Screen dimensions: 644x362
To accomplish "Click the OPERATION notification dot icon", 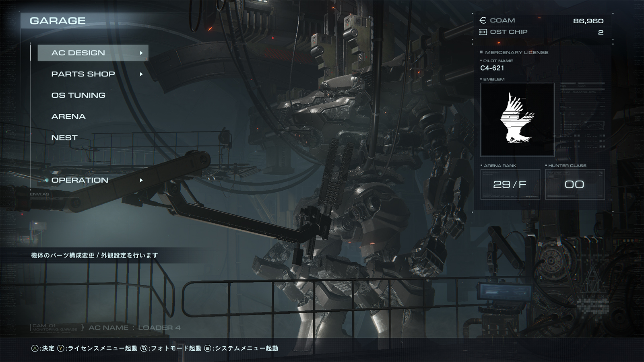I will (x=47, y=180).
